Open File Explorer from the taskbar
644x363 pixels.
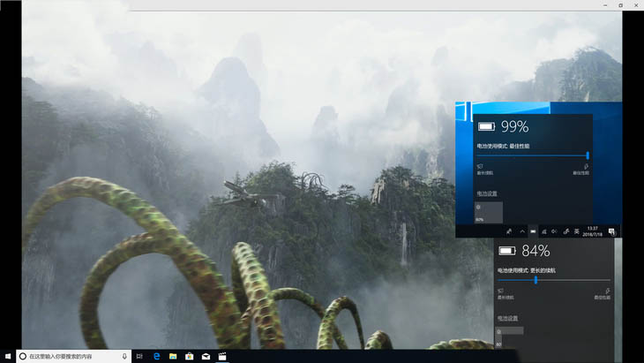pyautogui.click(x=173, y=357)
